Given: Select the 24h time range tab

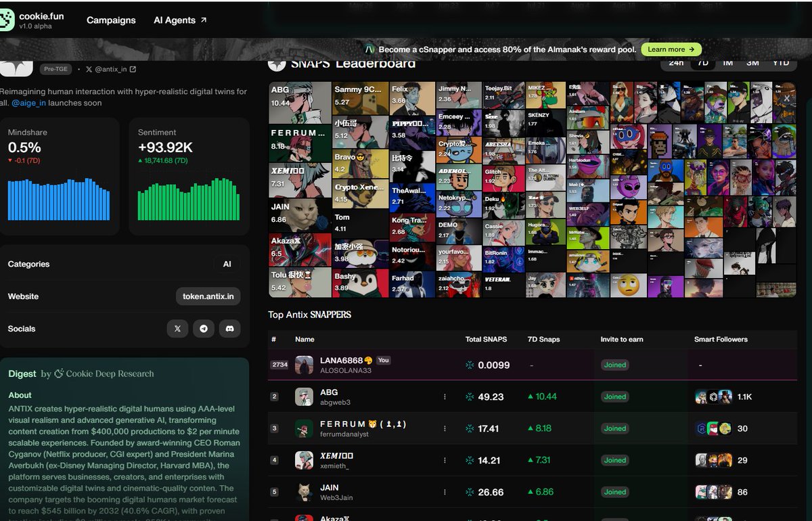Looking at the screenshot, I should pos(676,62).
